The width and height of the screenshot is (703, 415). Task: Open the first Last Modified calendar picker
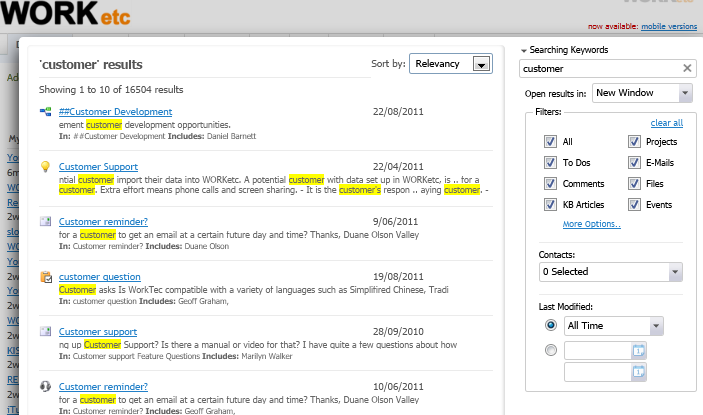639,350
